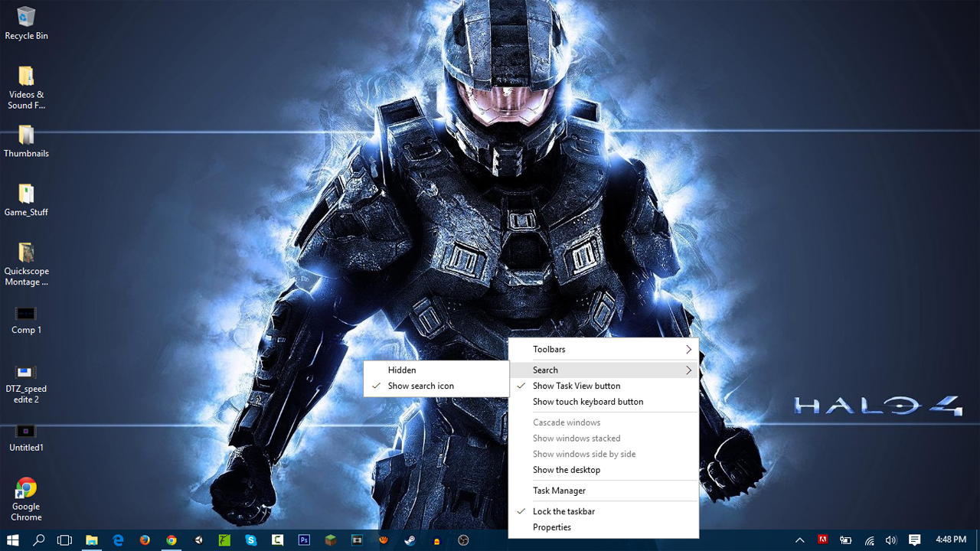Image resolution: width=980 pixels, height=551 pixels.
Task: Select the Quickscope Montage folder icon
Action: tap(26, 264)
